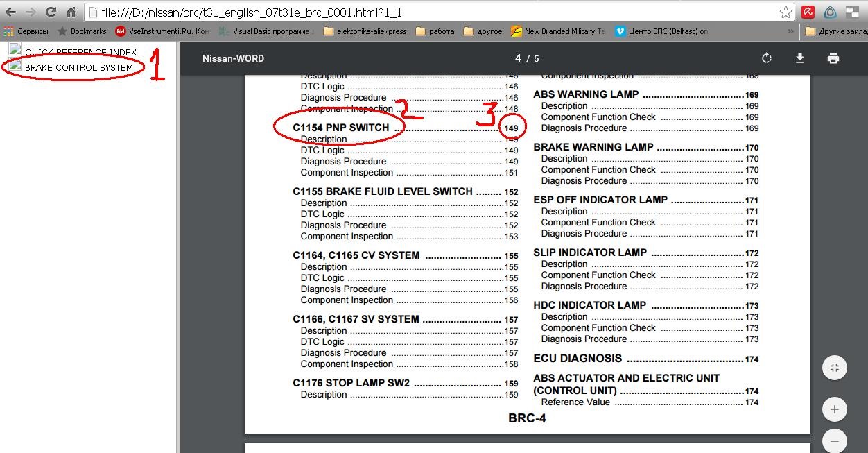Reload the page with the refresh icon
Screen dimensions: 868x453
[51, 12]
